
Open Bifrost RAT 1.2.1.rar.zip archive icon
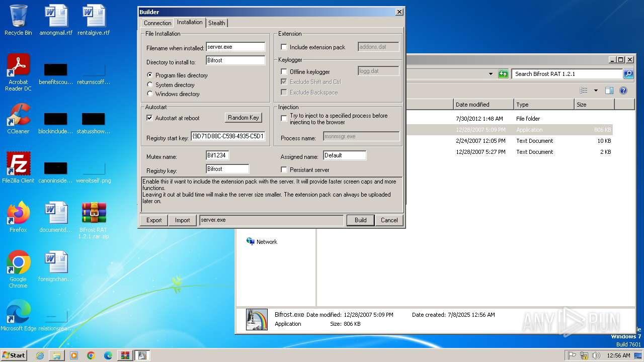coord(94,220)
